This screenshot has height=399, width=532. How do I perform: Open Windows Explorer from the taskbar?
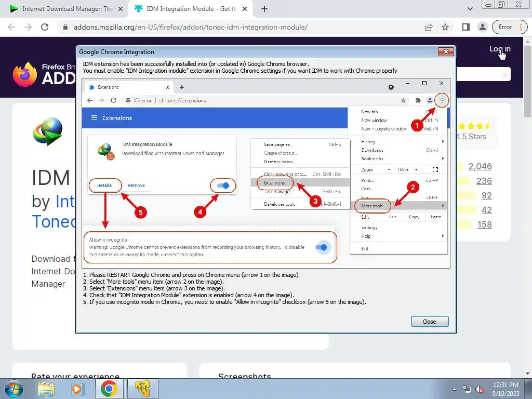point(46,389)
